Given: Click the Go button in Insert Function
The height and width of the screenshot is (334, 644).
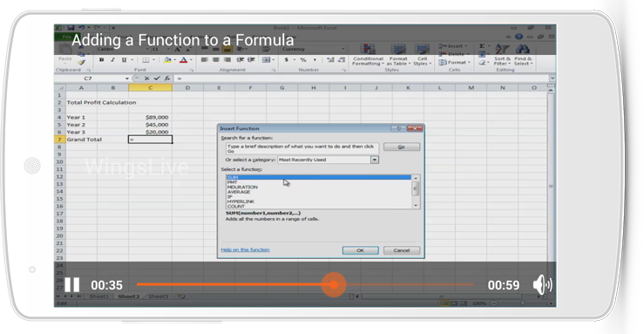Looking at the screenshot, I should [401, 147].
